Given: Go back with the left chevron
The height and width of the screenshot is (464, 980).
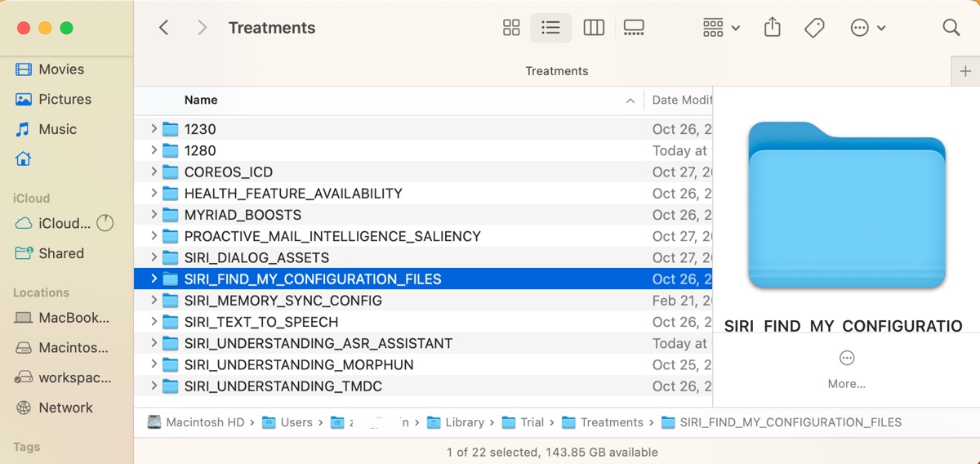Looking at the screenshot, I should [163, 28].
